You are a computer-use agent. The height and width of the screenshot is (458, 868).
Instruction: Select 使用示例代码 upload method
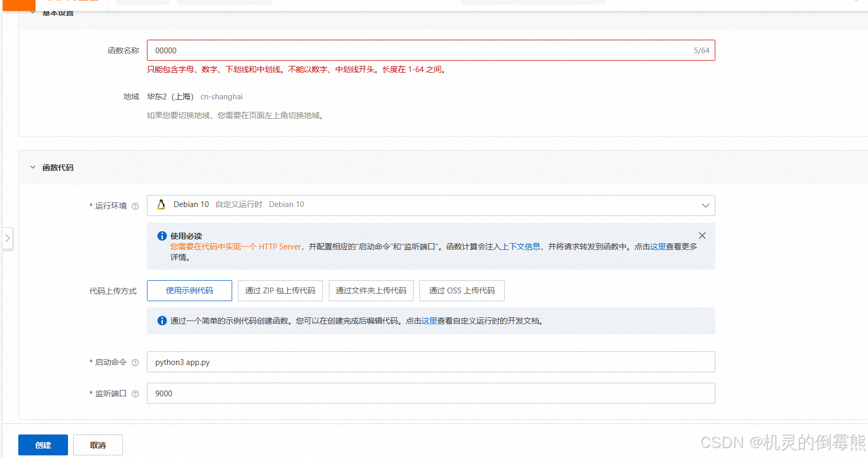(189, 291)
